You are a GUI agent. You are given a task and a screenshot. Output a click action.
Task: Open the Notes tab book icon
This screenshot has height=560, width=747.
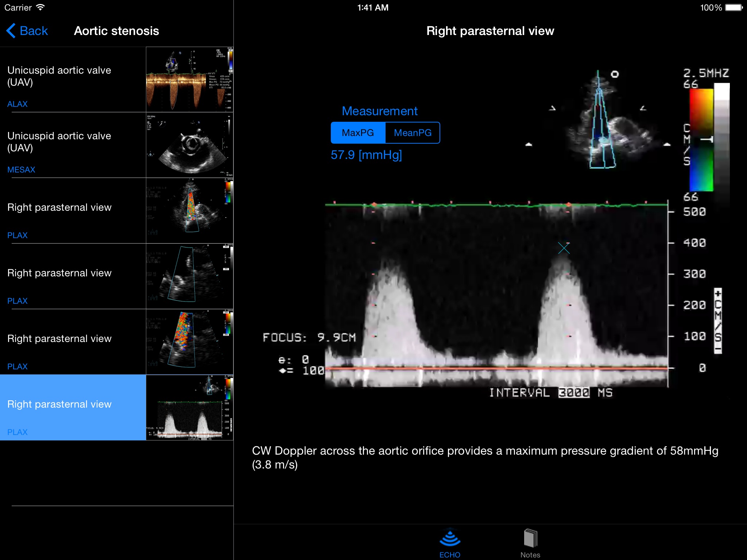tap(530, 538)
